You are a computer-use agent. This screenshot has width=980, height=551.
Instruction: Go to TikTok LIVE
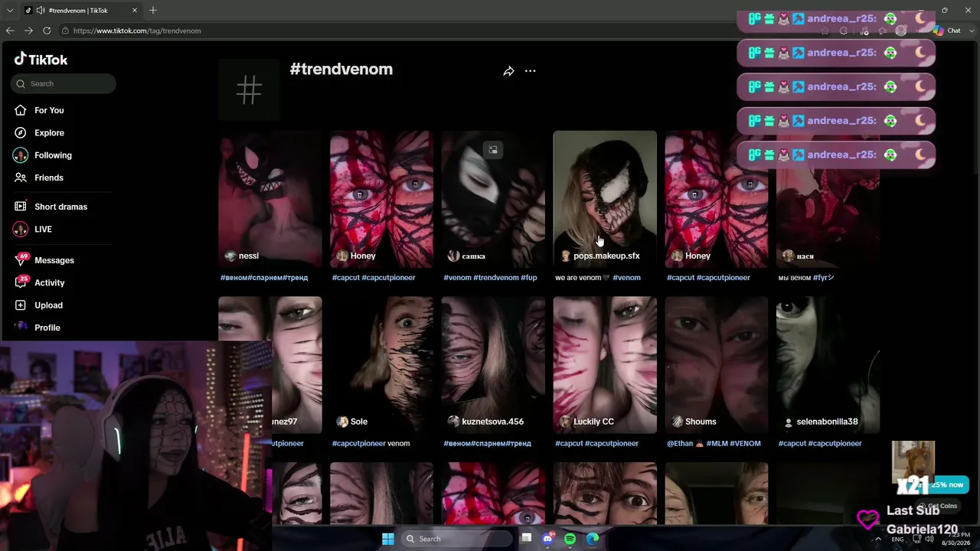coord(43,229)
